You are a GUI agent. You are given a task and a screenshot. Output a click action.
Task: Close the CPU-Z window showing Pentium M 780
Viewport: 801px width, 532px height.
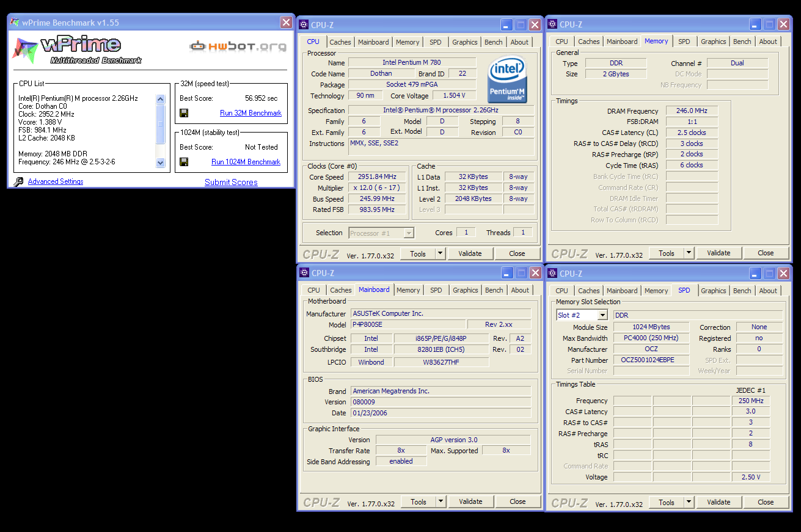535,25
